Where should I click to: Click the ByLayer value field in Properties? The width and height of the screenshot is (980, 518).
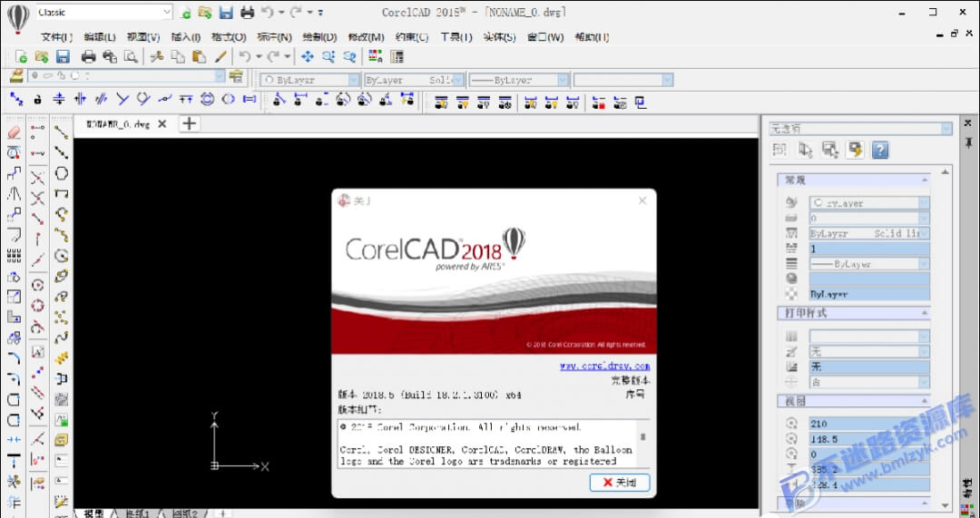(869, 294)
